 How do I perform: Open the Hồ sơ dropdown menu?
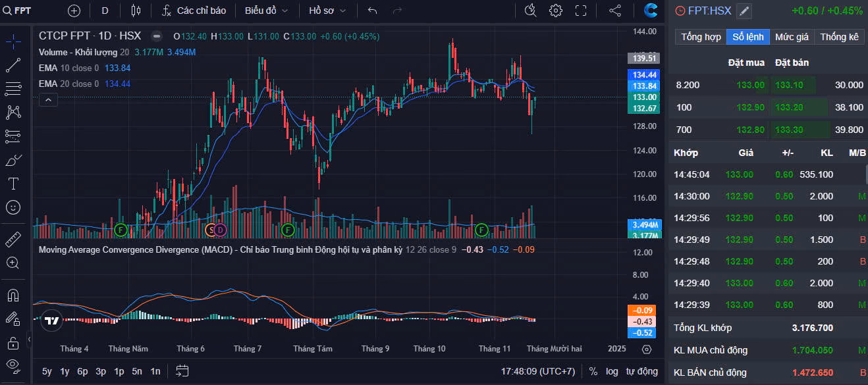(x=326, y=11)
